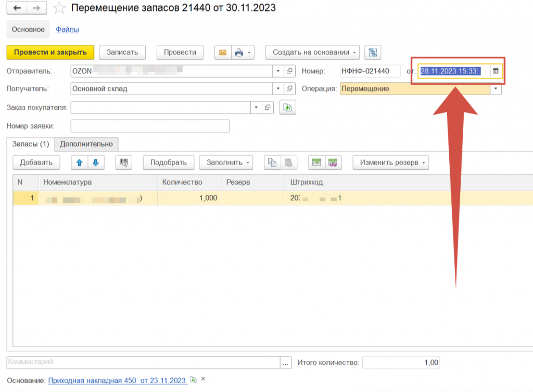Switch to the Дополнительно tab
533x392 pixels.
(86, 144)
